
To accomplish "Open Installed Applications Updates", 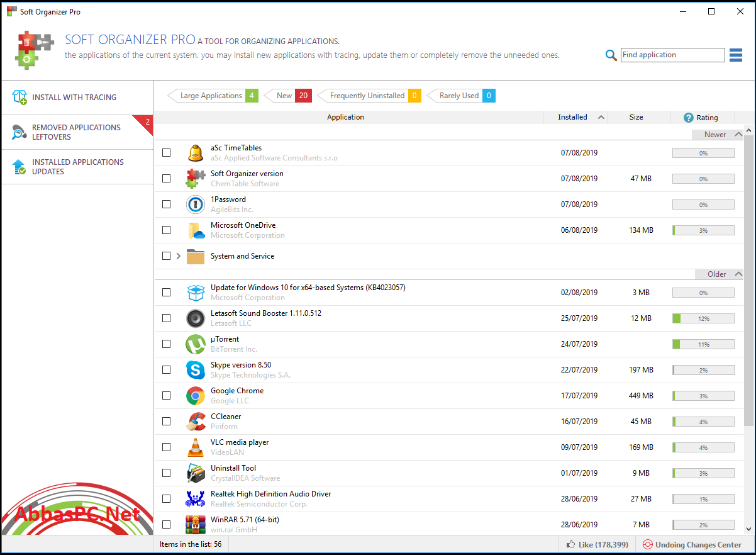I will (77, 167).
